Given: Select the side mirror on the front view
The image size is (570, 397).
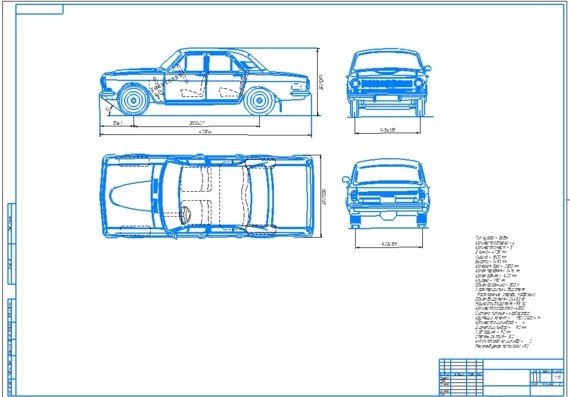Looking at the screenshot, I should (427, 68).
